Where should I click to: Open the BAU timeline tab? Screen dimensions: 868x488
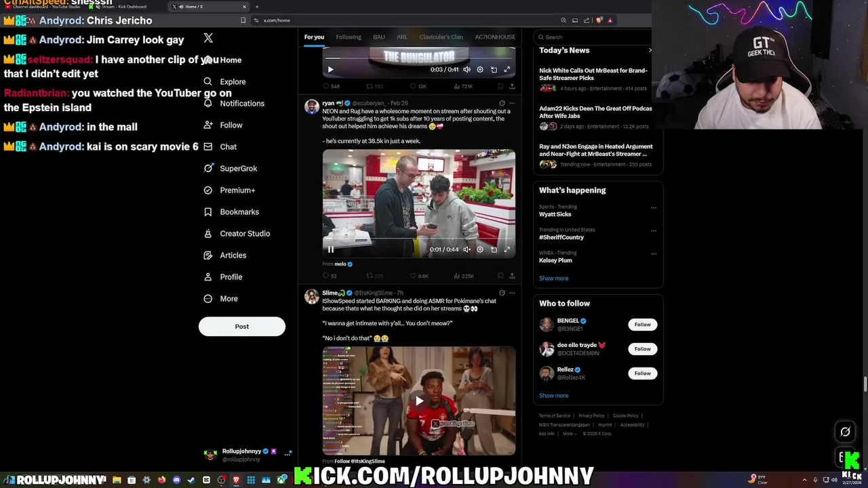(x=379, y=37)
